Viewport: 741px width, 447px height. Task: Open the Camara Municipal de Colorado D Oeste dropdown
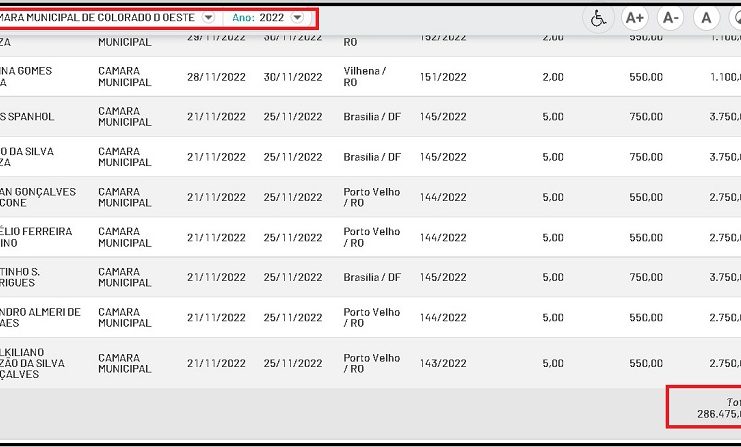click(x=207, y=18)
